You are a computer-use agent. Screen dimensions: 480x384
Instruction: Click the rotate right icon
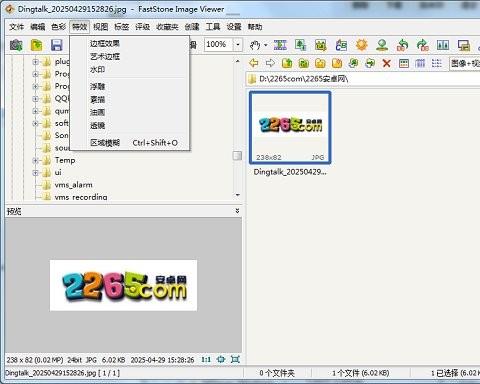point(423,45)
